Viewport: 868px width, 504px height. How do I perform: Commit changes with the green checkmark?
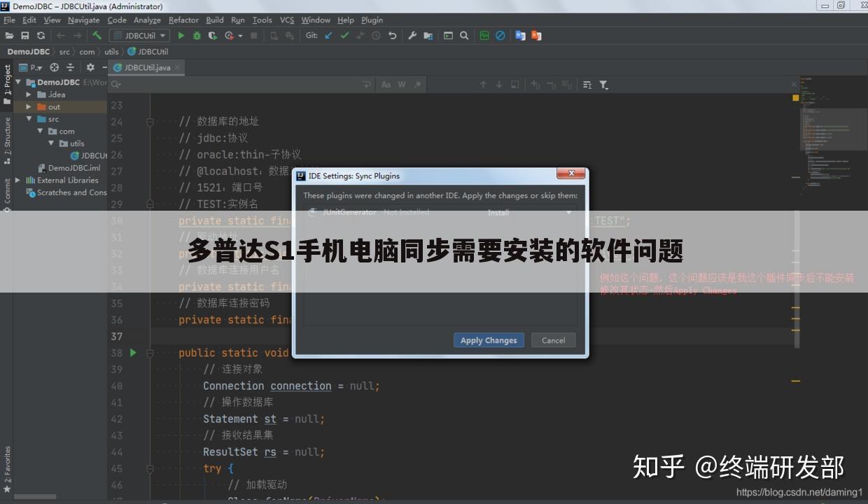click(344, 36)
